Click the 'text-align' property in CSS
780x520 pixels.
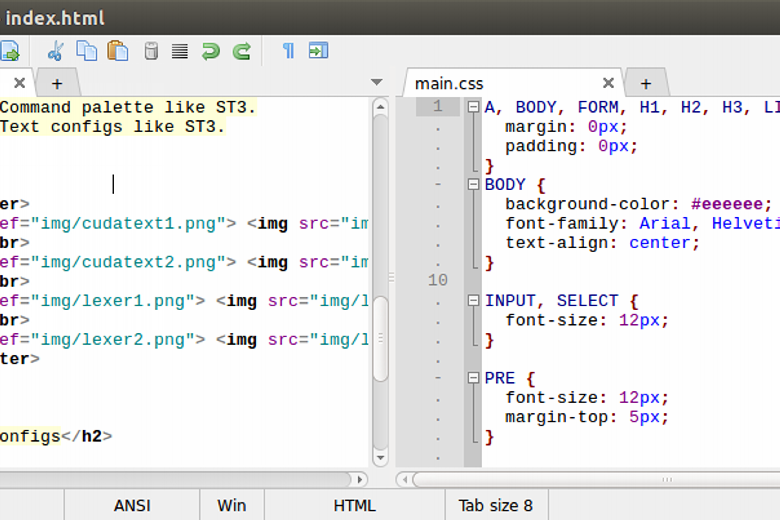pyautogui.click(x=557, y=243)
